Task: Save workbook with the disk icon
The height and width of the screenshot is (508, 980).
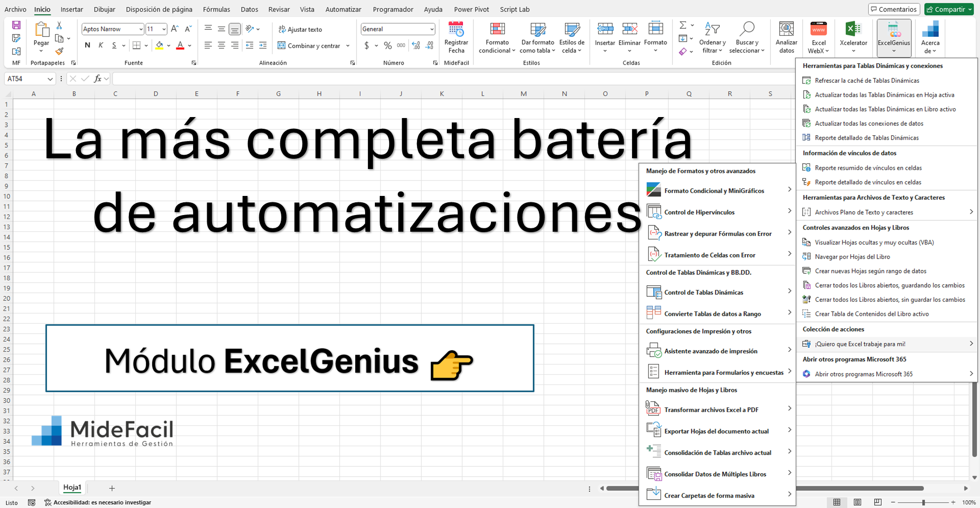Action: 16,25
